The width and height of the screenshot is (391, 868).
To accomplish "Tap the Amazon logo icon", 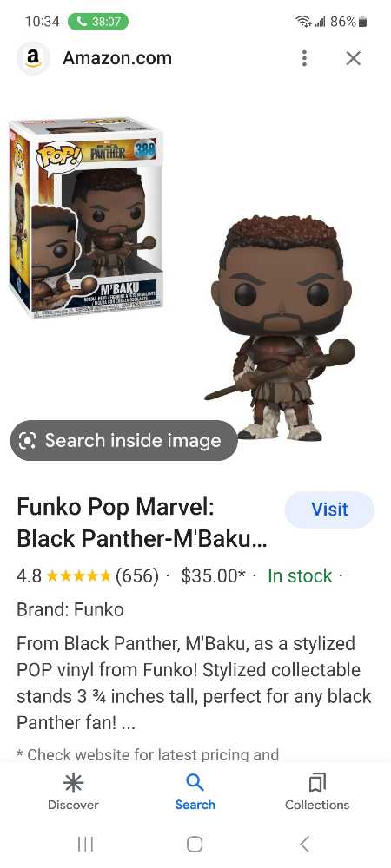I will click(x=33, y=58).
